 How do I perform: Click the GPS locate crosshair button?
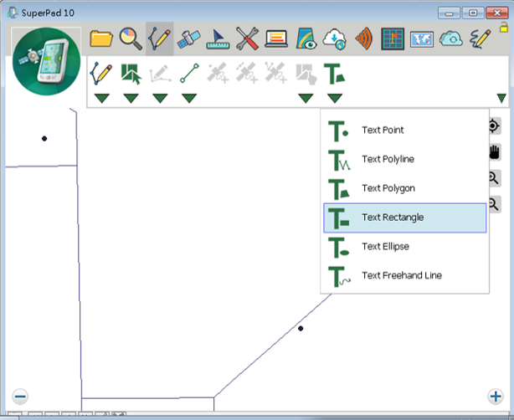pyautogui.click(x=495, y=126)
